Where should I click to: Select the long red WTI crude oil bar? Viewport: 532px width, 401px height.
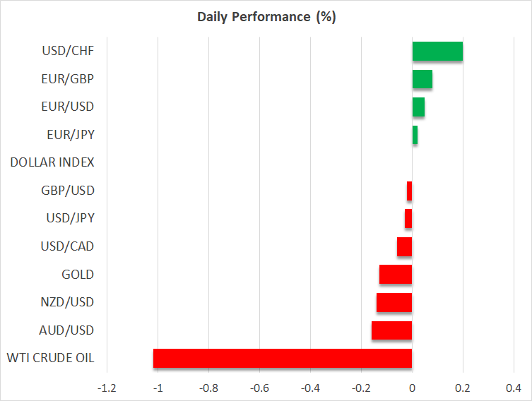pyautogui.click(x=283, y=358)
